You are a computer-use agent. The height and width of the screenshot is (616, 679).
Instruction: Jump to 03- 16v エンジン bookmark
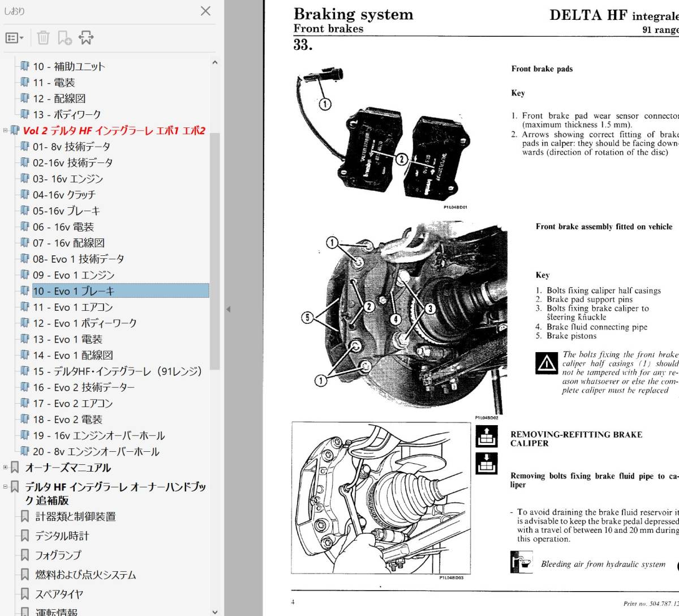(68, 179)
